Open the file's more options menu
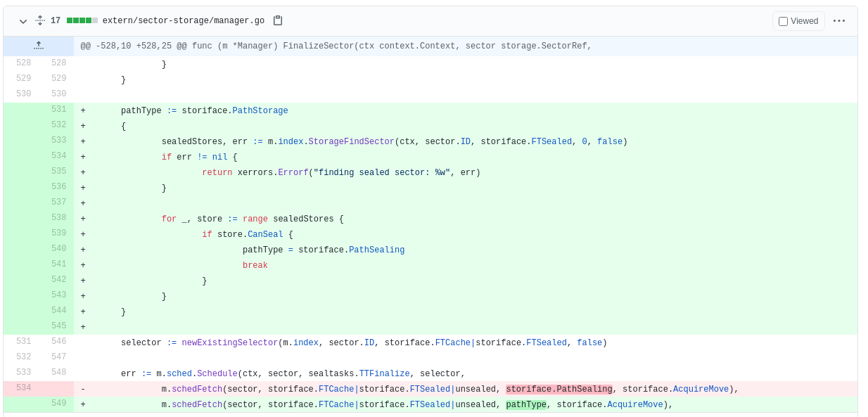 click(839, 21)
